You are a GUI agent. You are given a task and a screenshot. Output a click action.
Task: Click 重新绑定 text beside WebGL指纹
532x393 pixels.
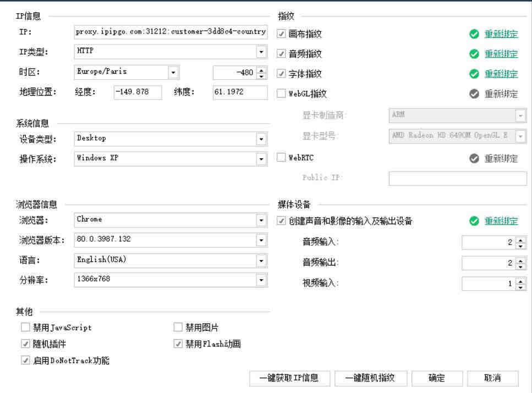pos(501,94)
